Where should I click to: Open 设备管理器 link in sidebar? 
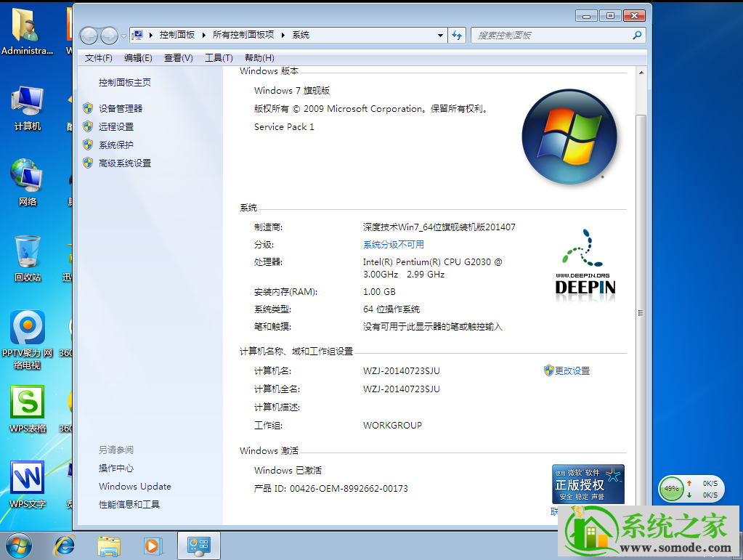(x=121, y=108)
